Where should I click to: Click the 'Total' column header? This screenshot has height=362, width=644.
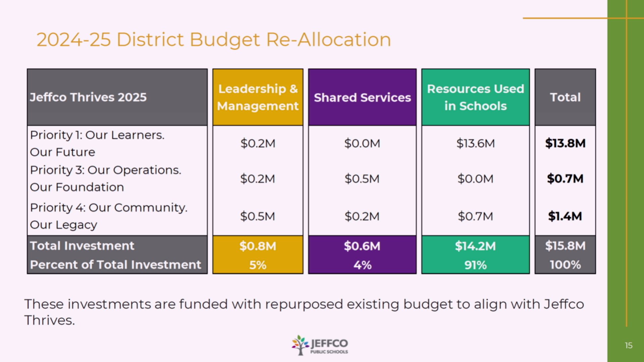pyautogui.click(x=565, y=97)
